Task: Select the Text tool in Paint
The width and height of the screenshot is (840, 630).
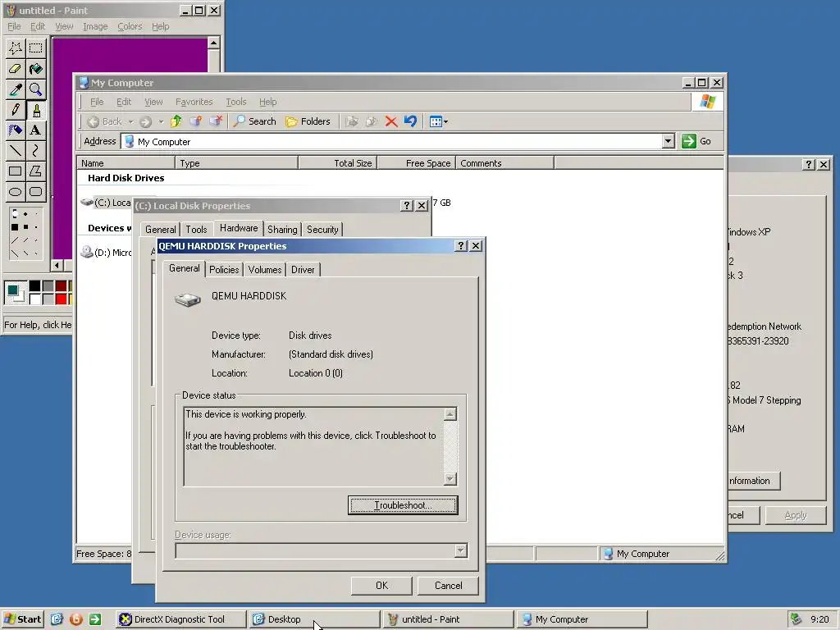Action: point(36,130)
